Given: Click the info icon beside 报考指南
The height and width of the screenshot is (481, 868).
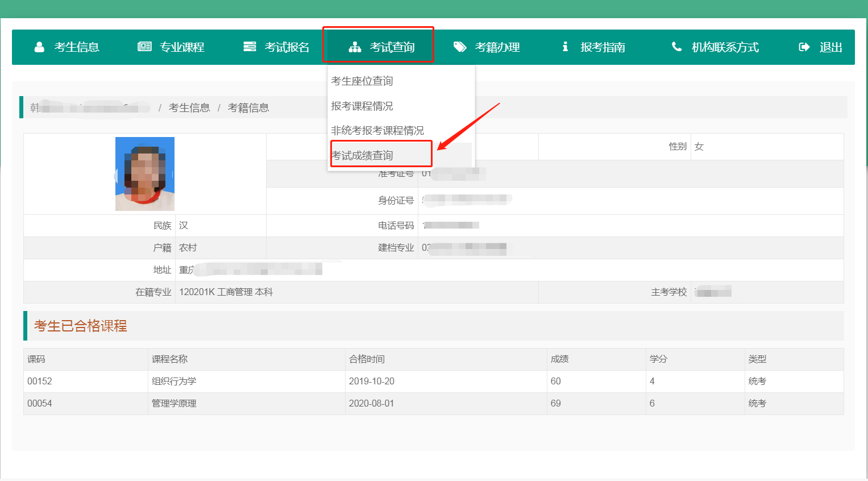Looking at the screenshot, I should (x=565, y=47).
